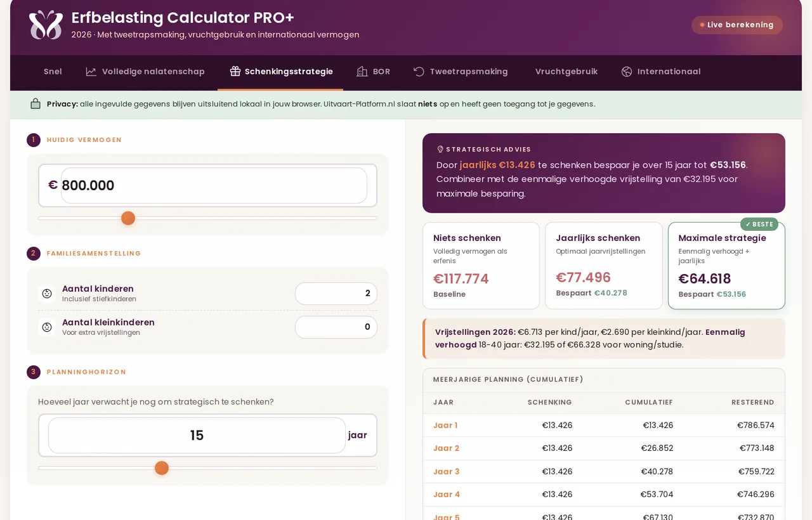
Task: Click the face icon beside Aantal kleinkinderen
Action: (47, 327)
